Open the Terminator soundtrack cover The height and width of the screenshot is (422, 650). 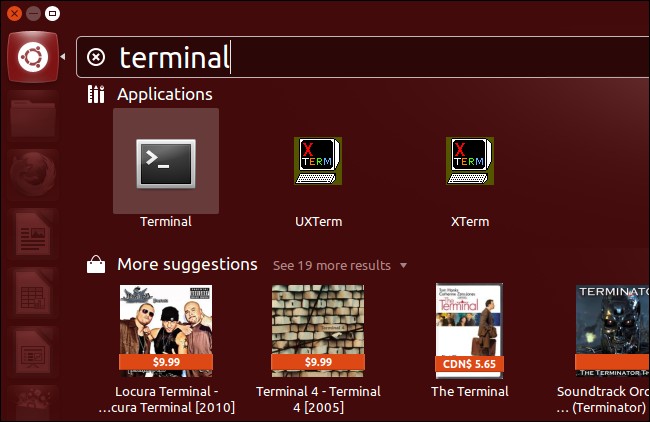(612, 331)
